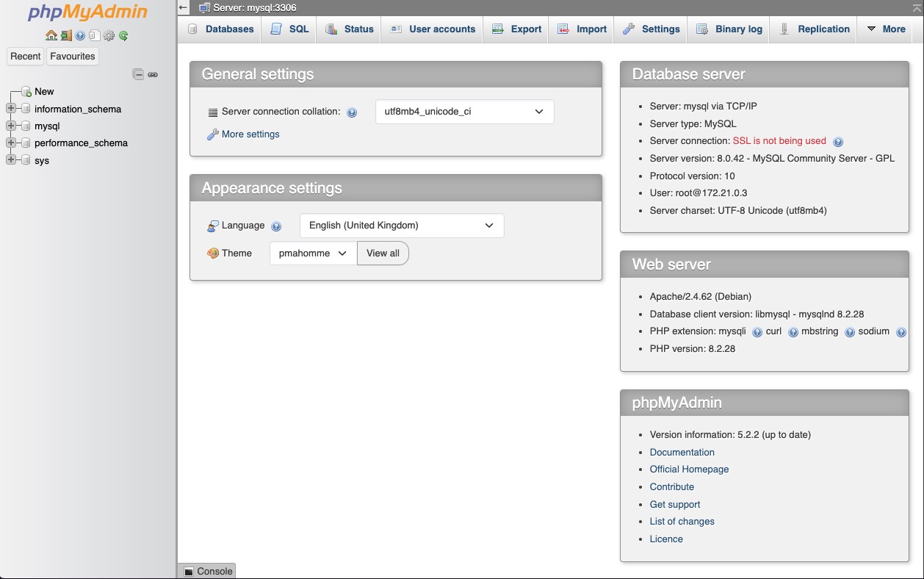This screenshot has height=579, width=924.
Task: Click the Log out door icon
Action: point(66,35)
